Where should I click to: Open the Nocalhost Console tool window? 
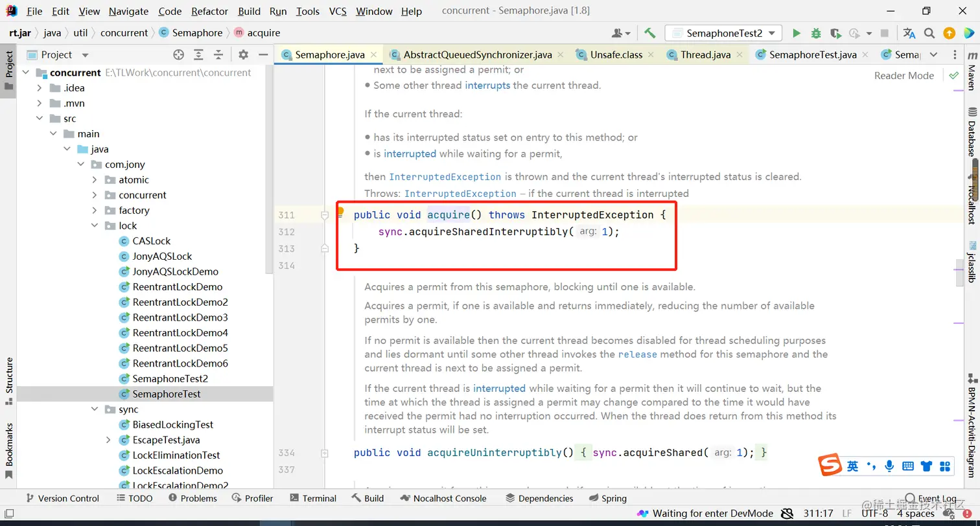tap(443, 498)
